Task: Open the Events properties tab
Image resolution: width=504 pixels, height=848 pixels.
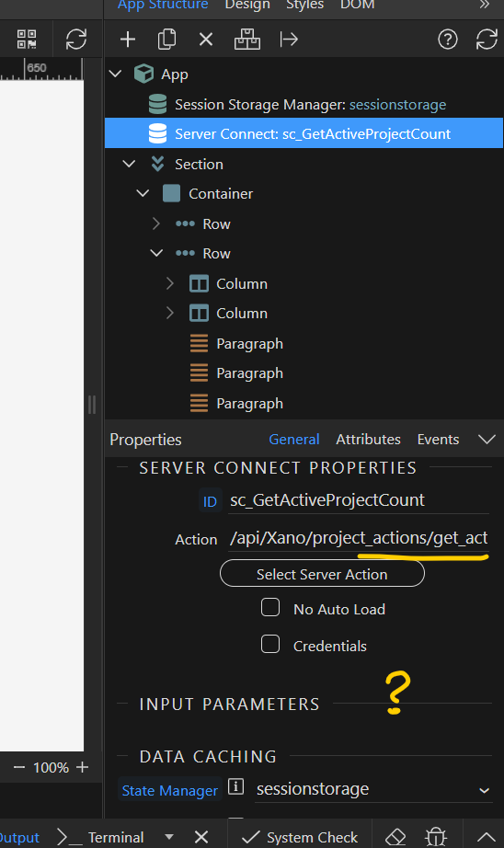Action: click(x=438, y=439)
